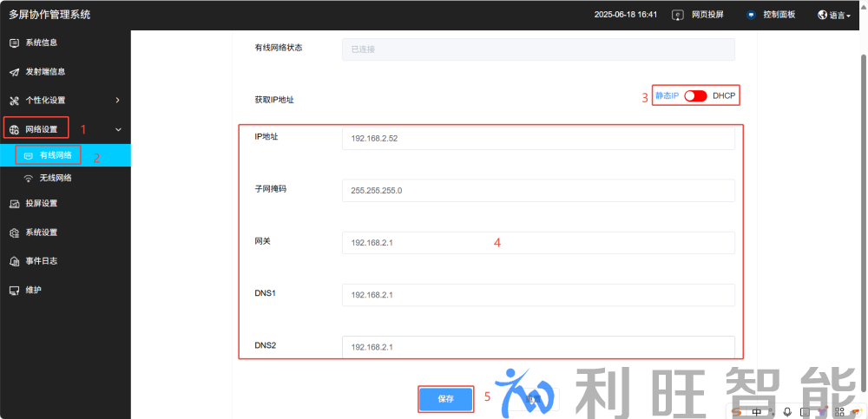Toggle the 静态IP / DHCP switch
The width and height of the screenshot is (868, 419).
[x=696, y=95]
